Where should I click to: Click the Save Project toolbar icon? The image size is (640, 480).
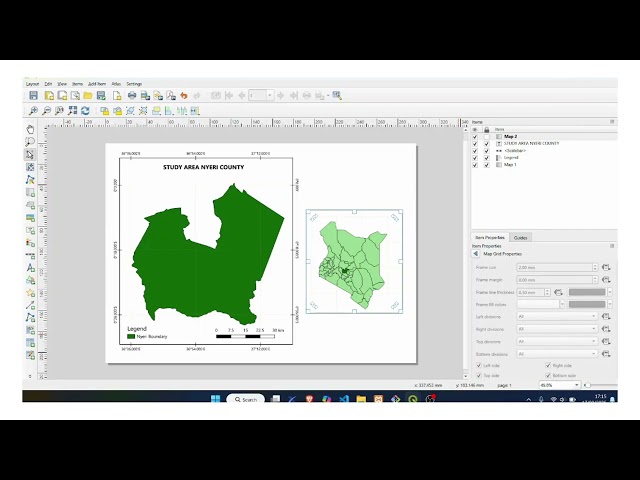pos(33,96)
